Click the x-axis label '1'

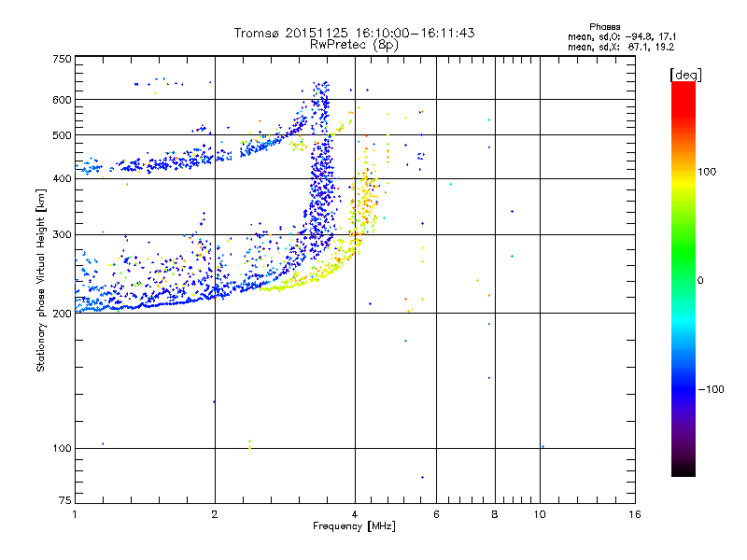(75, 514)
